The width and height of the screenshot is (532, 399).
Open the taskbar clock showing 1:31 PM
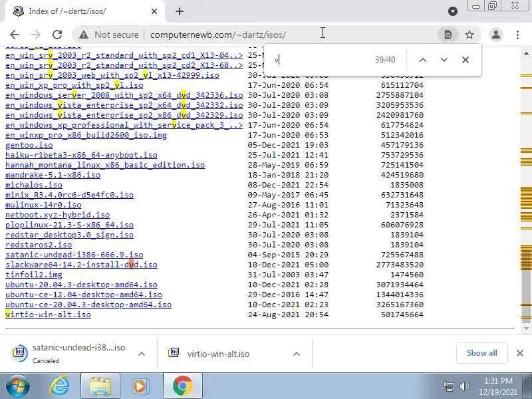498,386
